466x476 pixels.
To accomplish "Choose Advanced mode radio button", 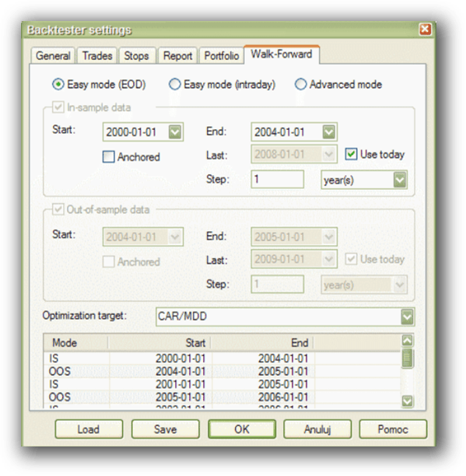I will (x=300, y=85).
